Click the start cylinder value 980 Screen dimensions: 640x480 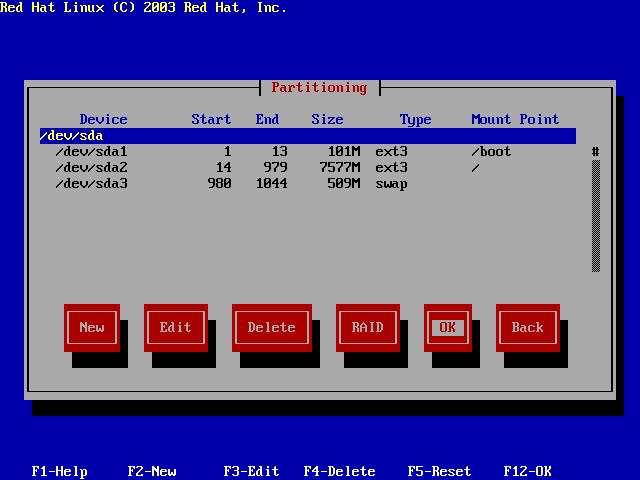coord(220,184)
